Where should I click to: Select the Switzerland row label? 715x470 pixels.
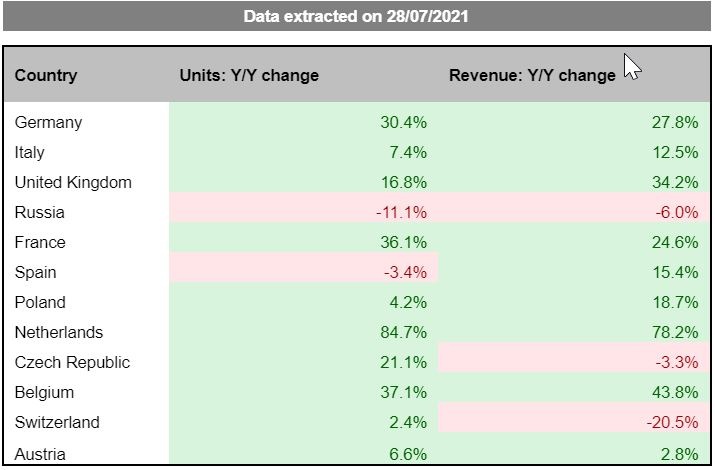click(58, 422)
